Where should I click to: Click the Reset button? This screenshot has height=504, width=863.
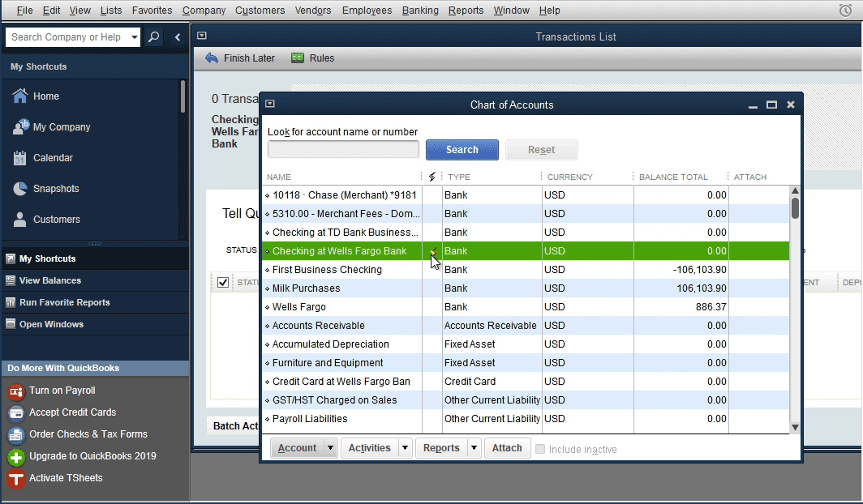pyautogui.click(x=541, y=150)
